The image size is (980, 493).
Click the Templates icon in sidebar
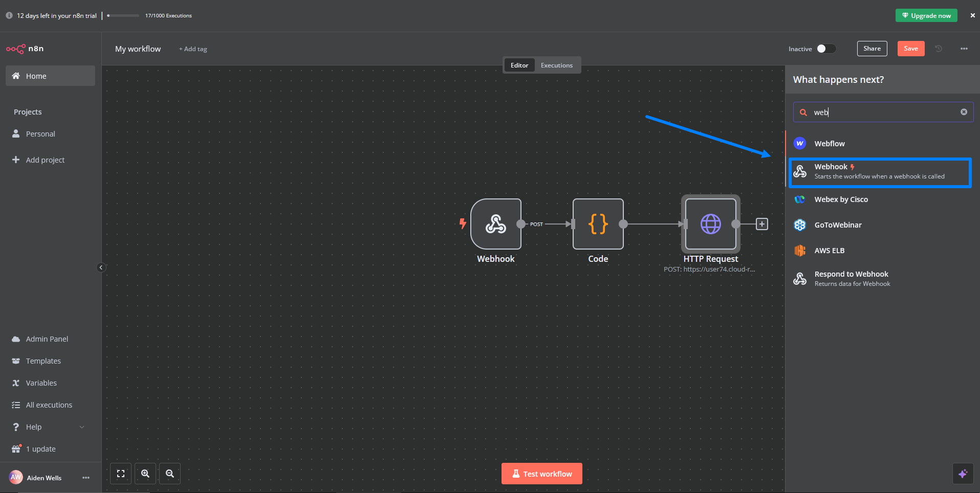pos(16,361)
